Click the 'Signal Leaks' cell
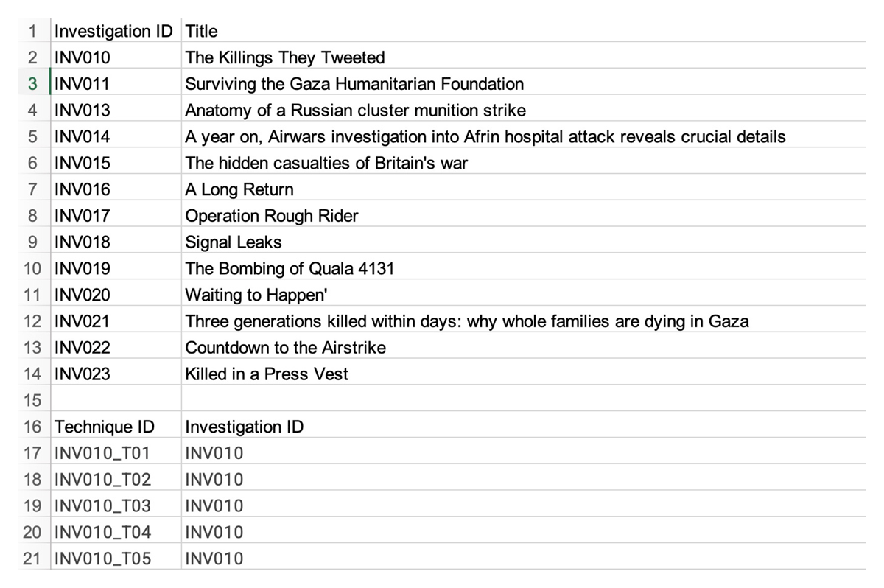 (524, 242)
